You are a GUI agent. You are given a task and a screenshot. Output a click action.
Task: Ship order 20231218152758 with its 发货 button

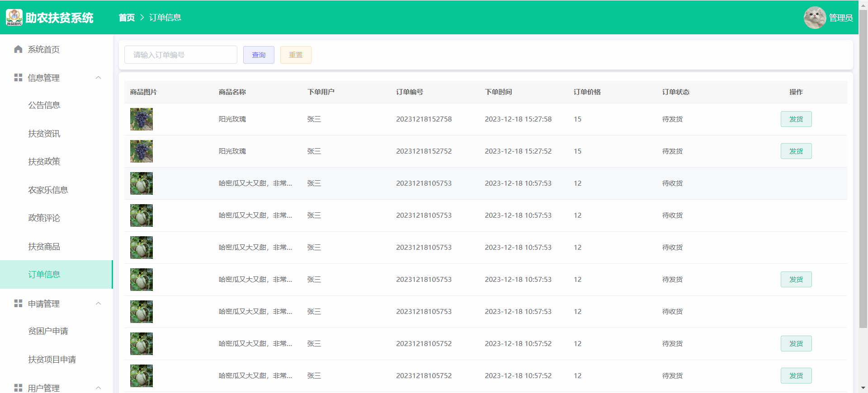796,119
